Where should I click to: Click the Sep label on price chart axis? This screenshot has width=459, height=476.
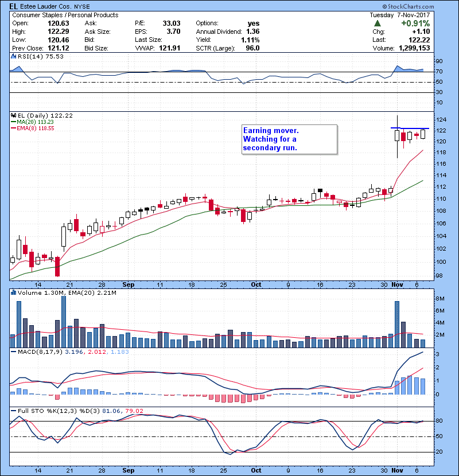(128, 284)
